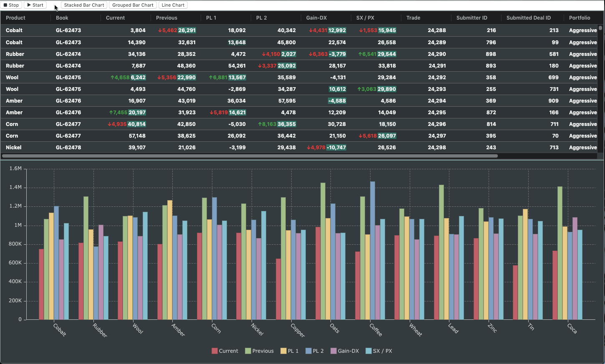Hide Gain-DX series via legend
The width and height of the screenshot is (605, 364).
coord(345,351)
